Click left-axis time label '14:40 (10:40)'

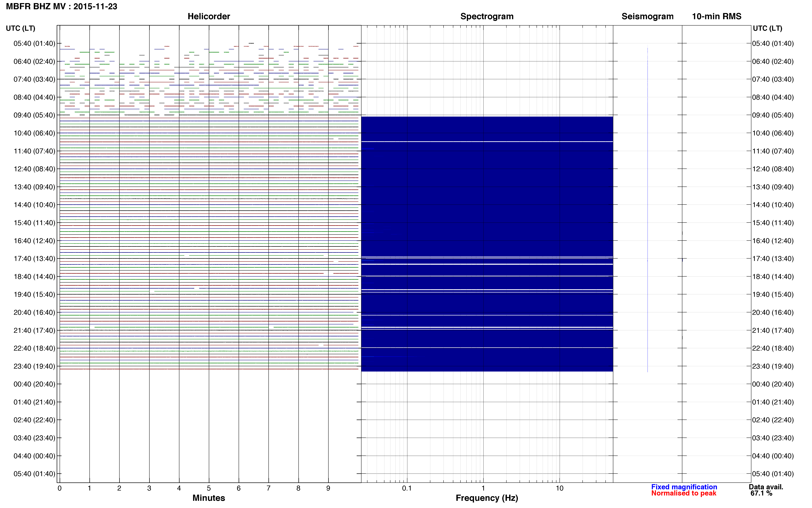[x=34, y=205]
